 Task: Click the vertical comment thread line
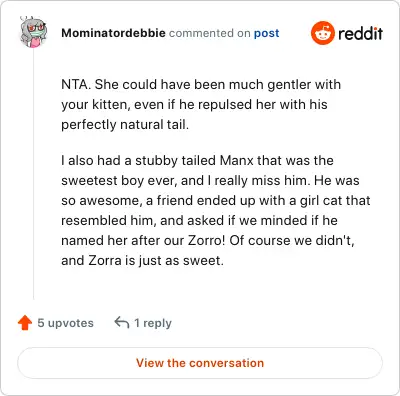33,174
